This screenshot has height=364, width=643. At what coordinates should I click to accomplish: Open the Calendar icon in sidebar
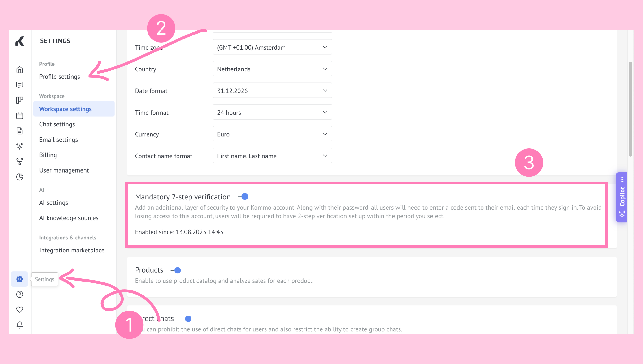[19, 116]
